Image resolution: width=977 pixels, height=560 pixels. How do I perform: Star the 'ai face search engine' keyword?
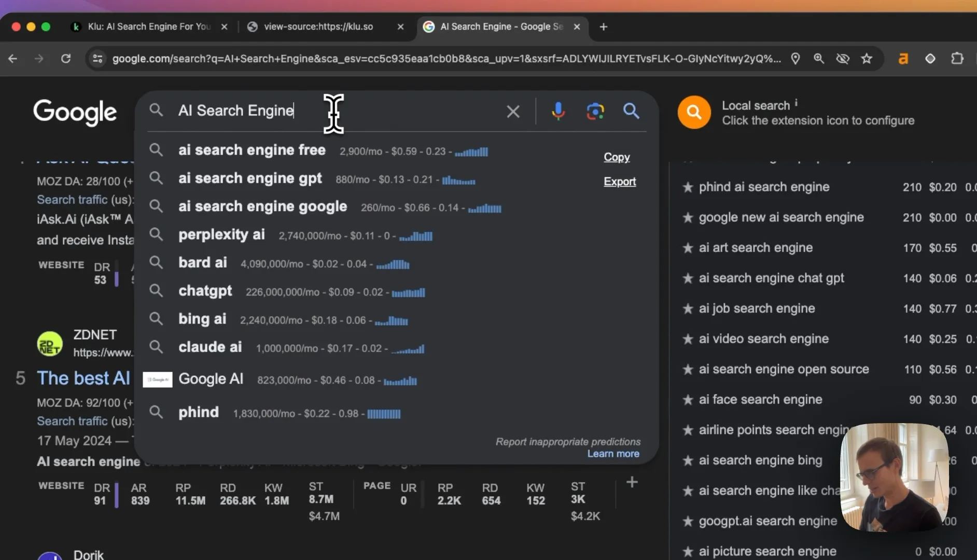688,400
